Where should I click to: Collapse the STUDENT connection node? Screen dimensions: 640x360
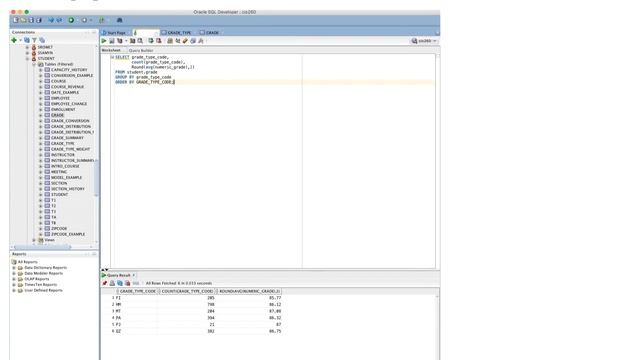(27, 58)
